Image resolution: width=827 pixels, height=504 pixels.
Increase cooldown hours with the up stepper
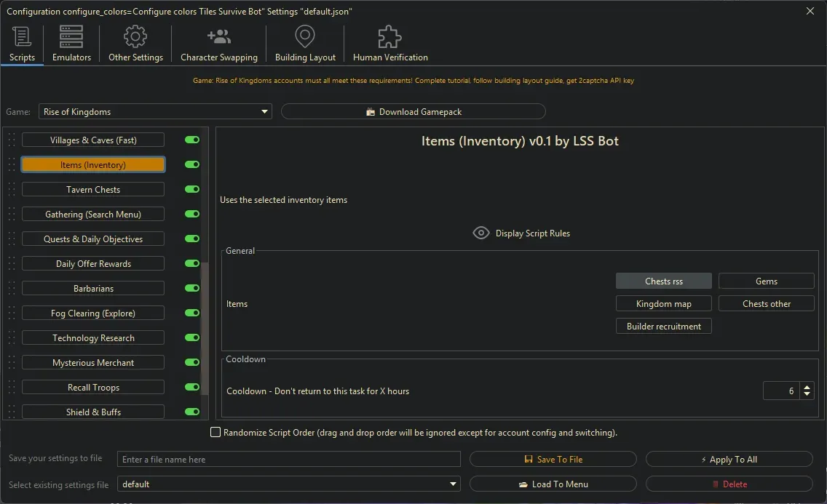click(x=807, y=386)
